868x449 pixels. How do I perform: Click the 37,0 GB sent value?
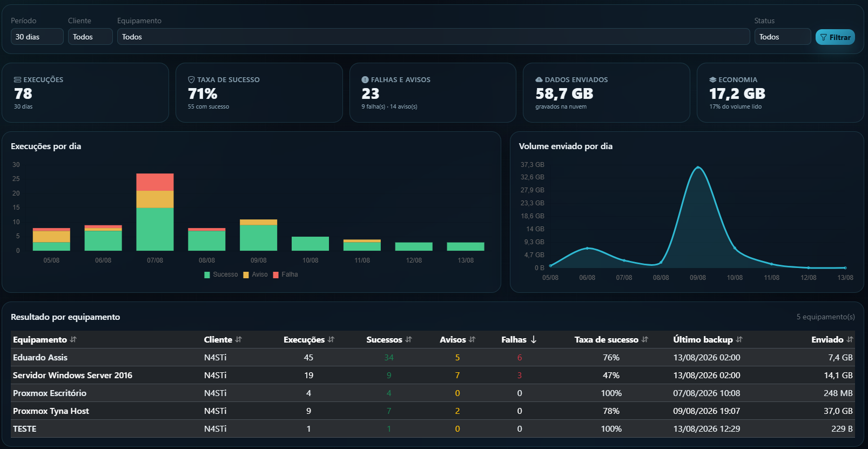pos(838,411)
